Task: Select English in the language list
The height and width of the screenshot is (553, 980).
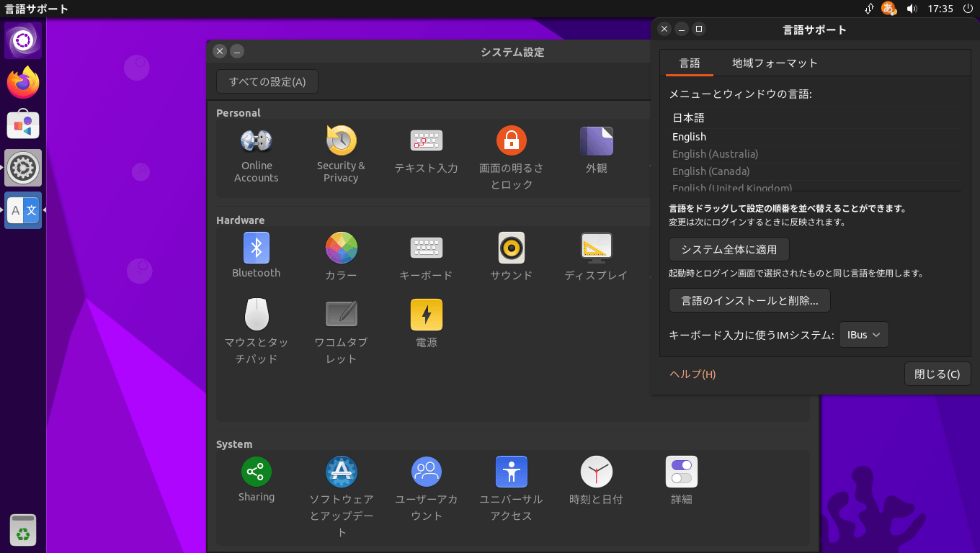Action: pos(690,137)
